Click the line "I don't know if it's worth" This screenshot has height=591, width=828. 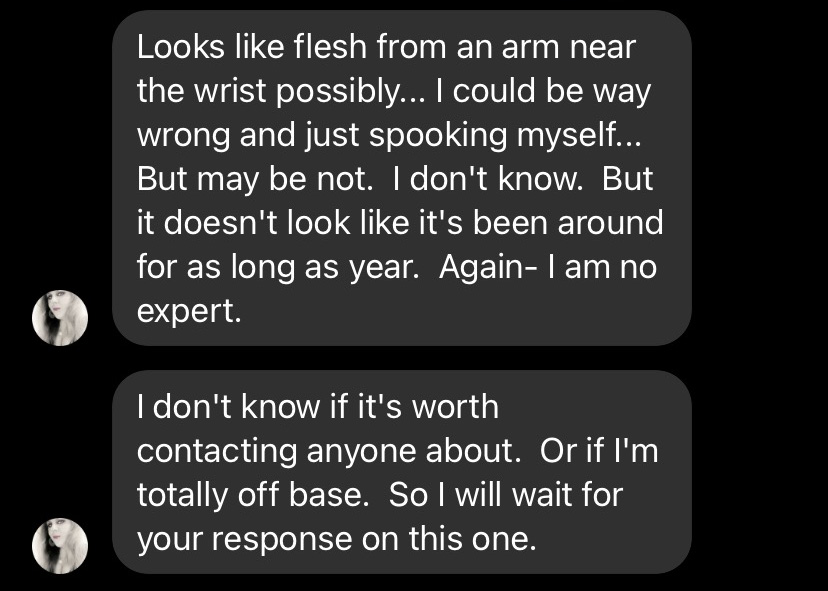[317, 407]
